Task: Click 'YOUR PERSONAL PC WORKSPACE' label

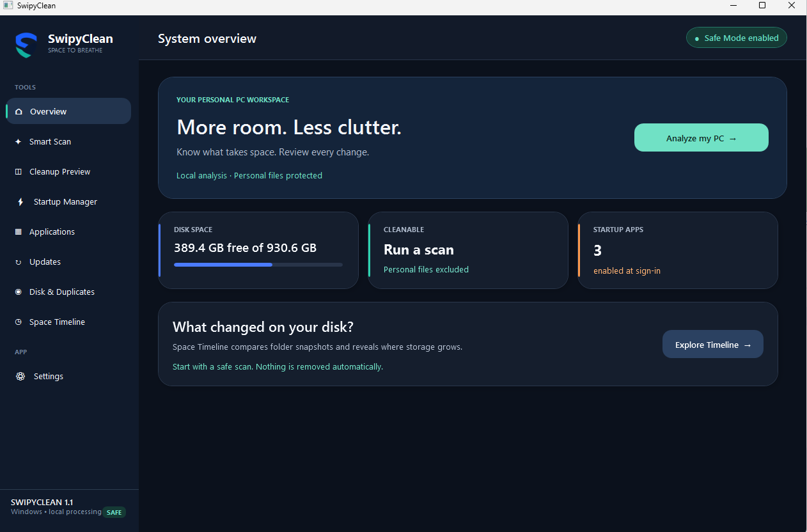Action: click(233, 100)
